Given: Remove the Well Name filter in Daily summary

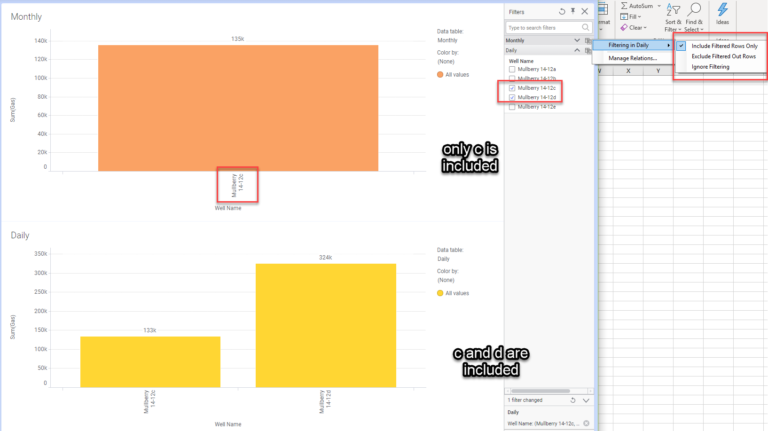Looking at the screenshot, I should coord(585,423).
